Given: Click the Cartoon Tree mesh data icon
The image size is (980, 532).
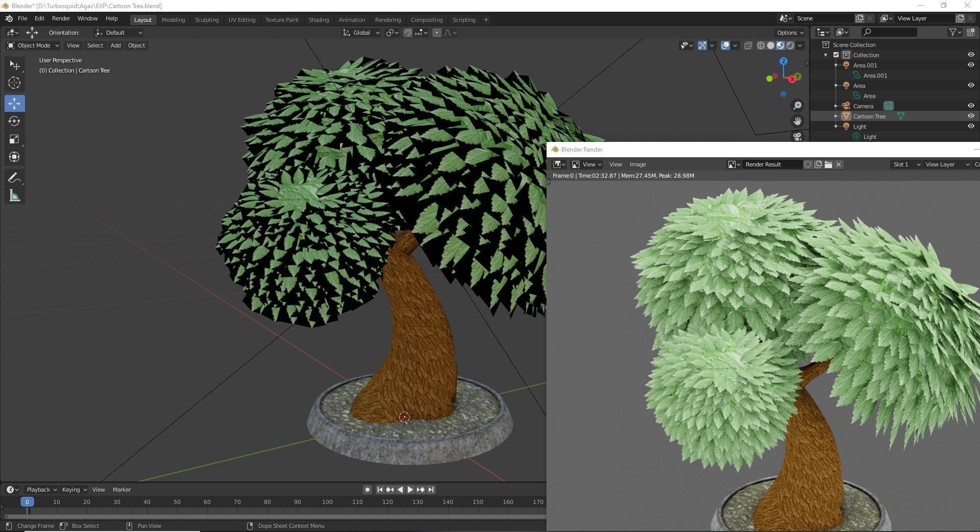Looking at the screenshot, I should pyautogui.click(x=901, y=116).
